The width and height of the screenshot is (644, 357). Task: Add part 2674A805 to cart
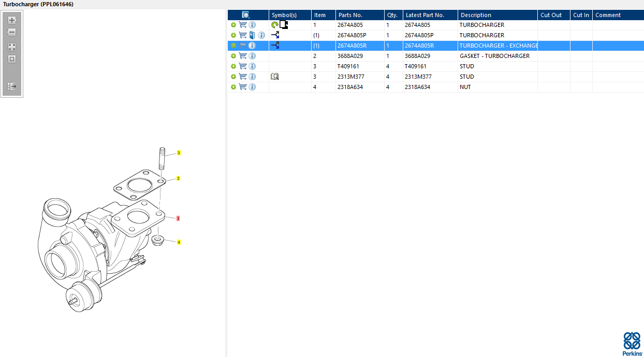tap(243, 25)
